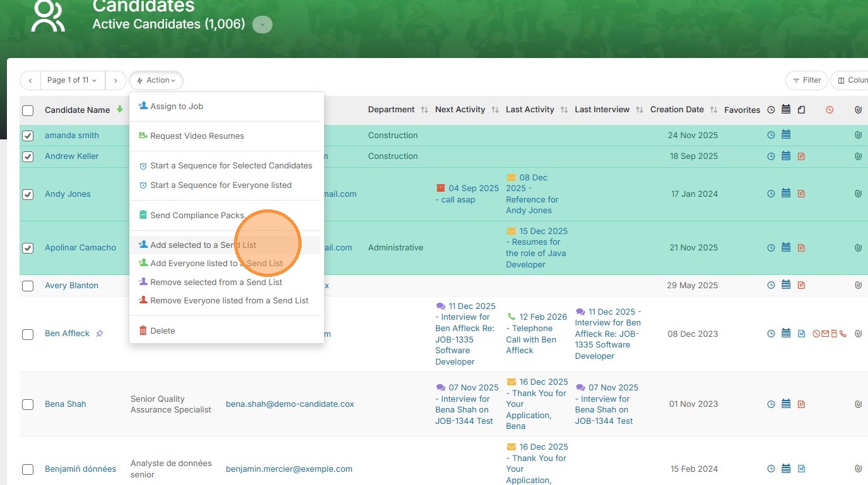
Task: Tick the Bena Shah row checkbox
Action: tap(28, 404)
